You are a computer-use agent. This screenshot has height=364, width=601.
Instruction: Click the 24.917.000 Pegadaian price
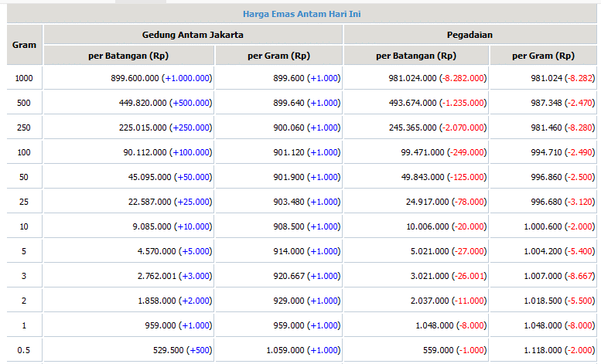(428, 202)
